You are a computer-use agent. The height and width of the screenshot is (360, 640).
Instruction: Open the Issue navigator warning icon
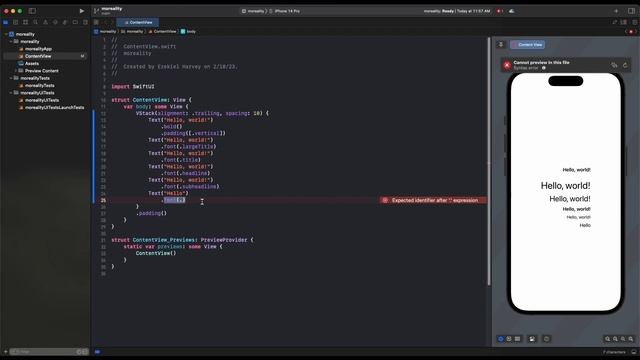point(45,22)
